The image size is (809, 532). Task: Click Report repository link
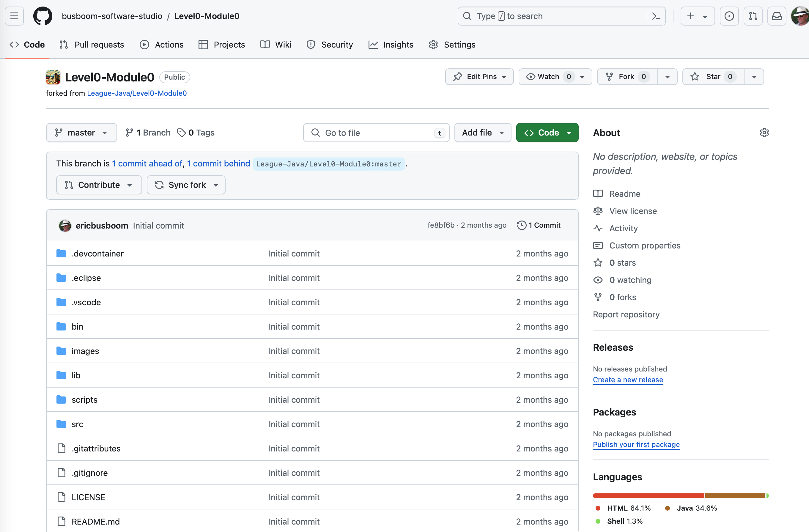coord(626,314)
